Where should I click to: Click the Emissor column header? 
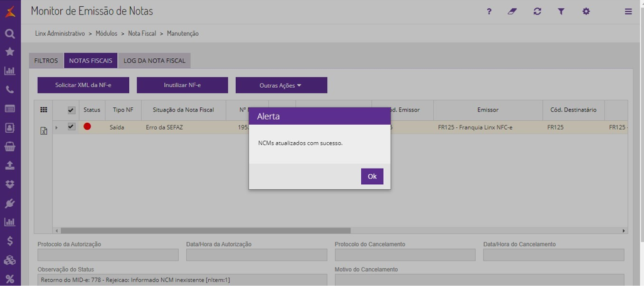pos(488,110)
